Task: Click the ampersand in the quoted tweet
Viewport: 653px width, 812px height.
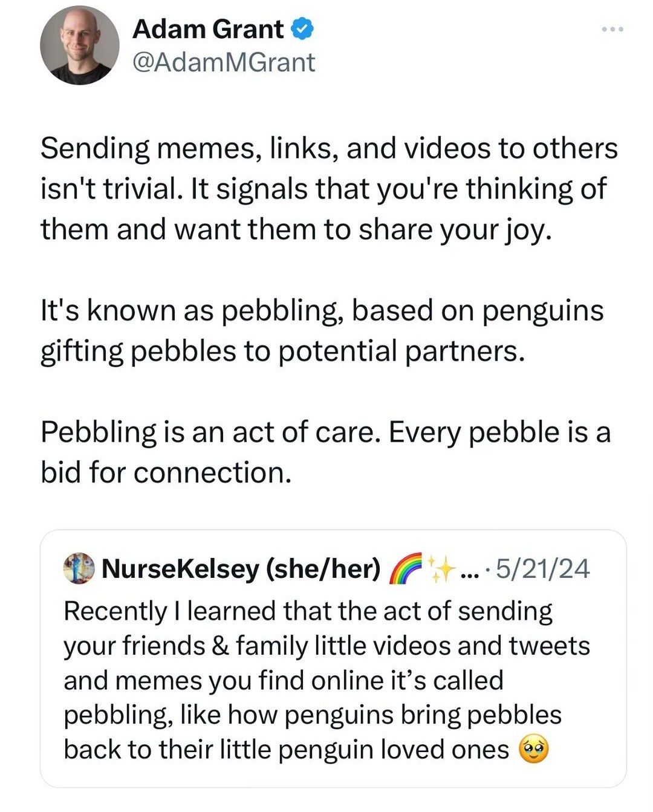Action: point(217,646)
